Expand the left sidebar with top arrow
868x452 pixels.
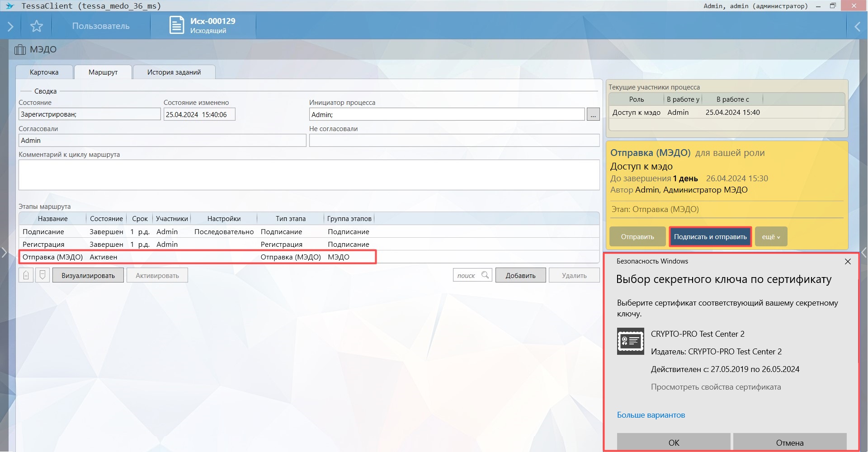point(10,26)
